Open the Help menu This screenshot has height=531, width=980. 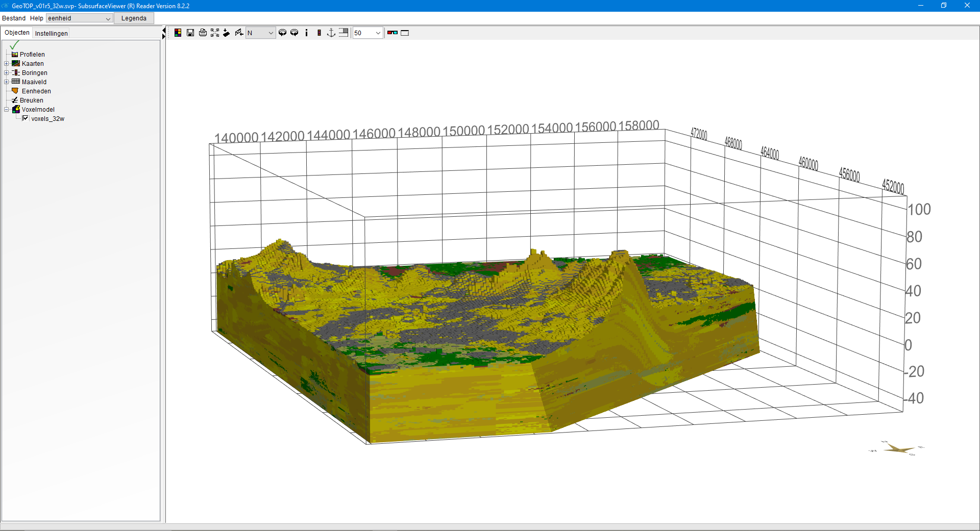pos(37,18)
